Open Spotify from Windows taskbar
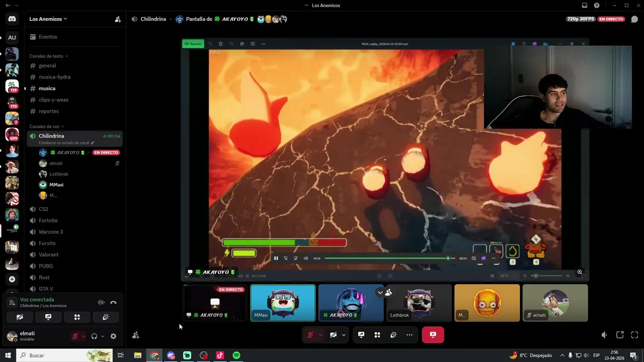Viewport: 644px width, 362px height. 236,355
